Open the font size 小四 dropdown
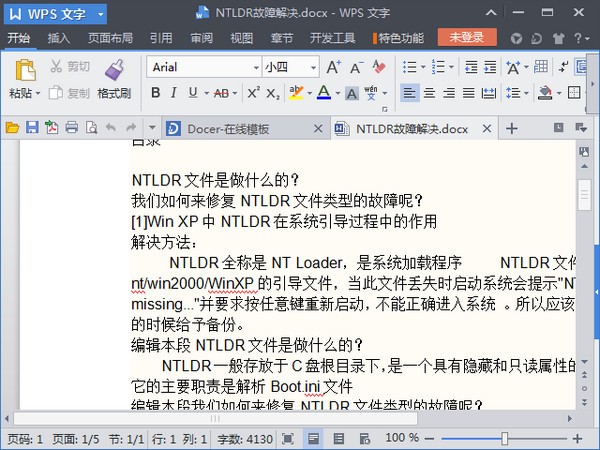Image resolution: width=600 pixels, height=450 pixels. (313, 68)
